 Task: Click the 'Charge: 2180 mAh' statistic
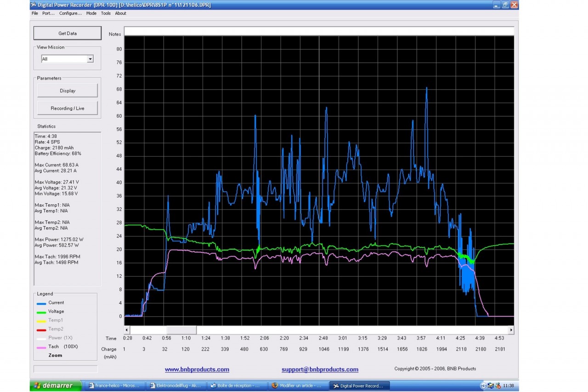[x=54, y=148]
